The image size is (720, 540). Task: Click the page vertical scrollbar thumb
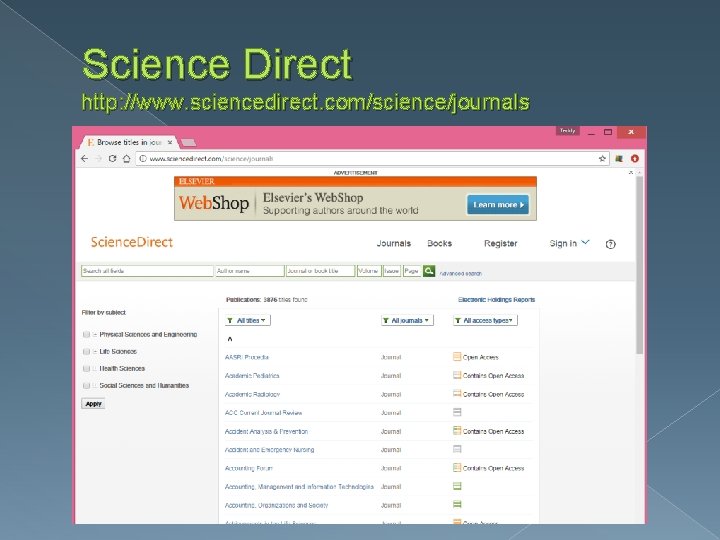pos(639,265)
